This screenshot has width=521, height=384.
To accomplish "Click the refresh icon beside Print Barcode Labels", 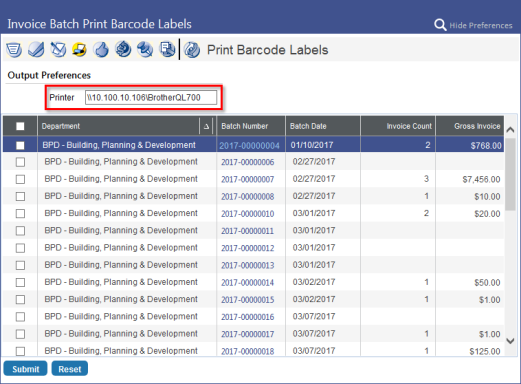I will pyautogui.click(x=192, y=50).
